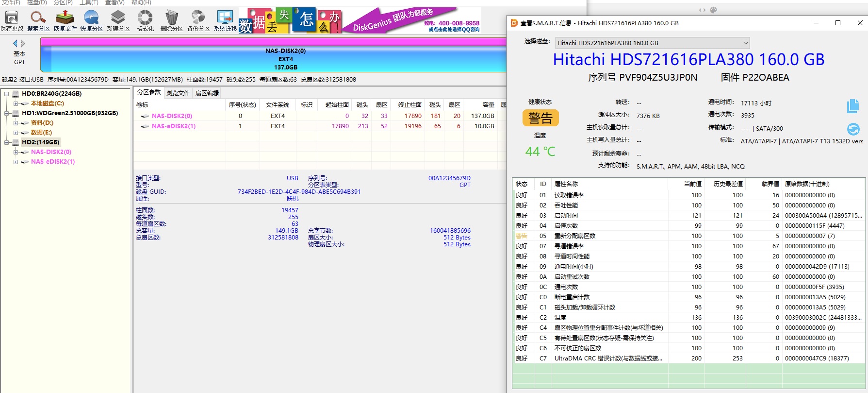Switch to the 浏览文件 tab

pos(178,93)
